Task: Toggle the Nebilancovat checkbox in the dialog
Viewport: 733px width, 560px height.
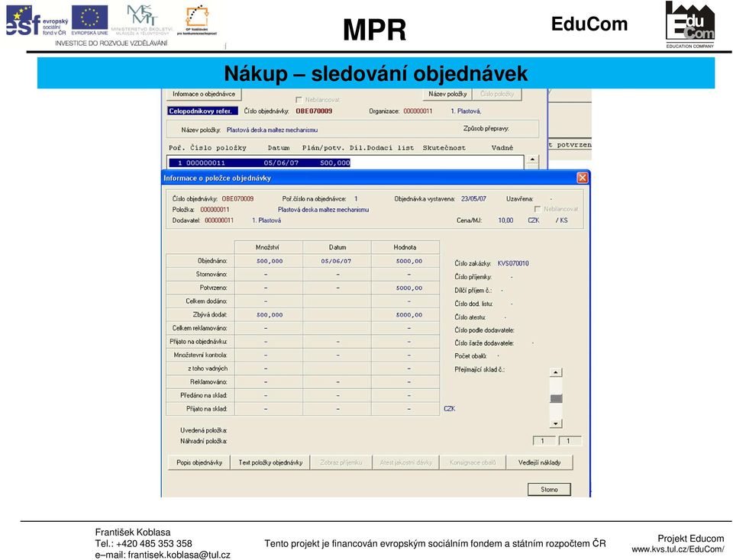Action: (x=538, y=209)
